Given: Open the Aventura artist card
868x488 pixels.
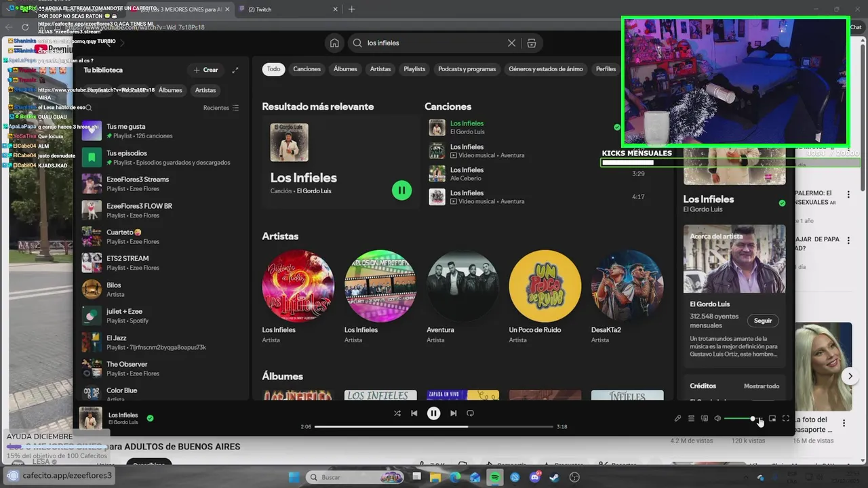Looking at the screenshot, I should pos(462,298).
